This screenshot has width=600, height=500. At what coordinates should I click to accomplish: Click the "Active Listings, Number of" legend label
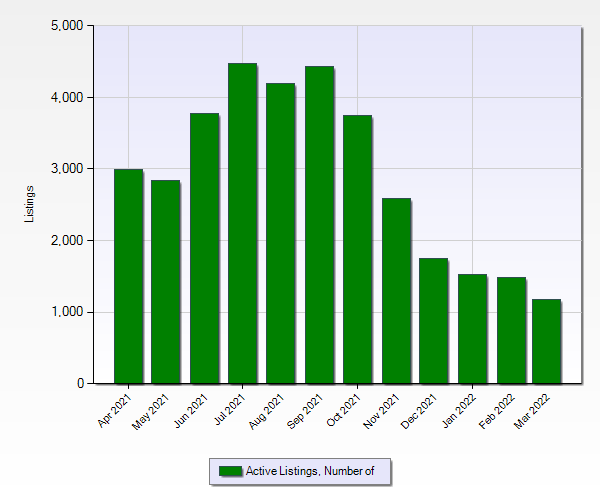[309, 471]
